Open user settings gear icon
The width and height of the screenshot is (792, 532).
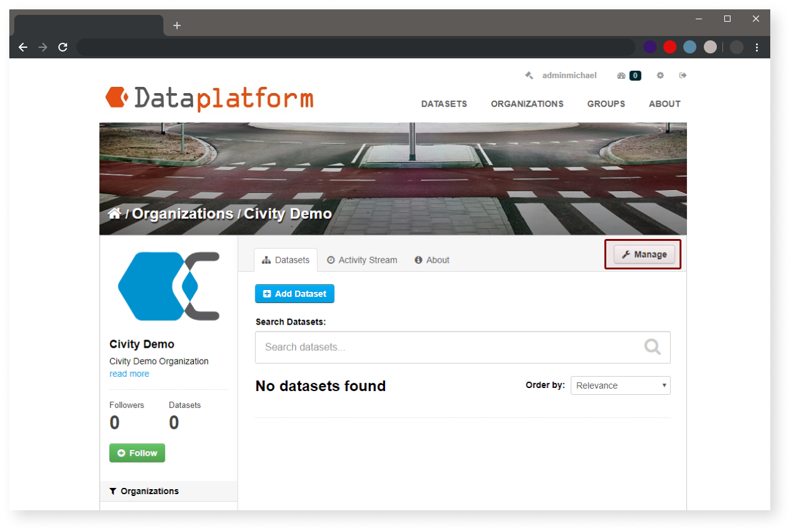[660, 76]
